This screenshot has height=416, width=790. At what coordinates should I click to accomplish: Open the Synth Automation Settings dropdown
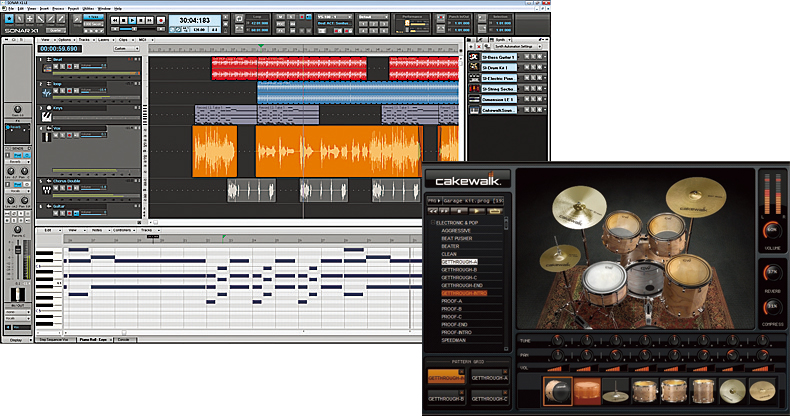(x=517, y=46)
